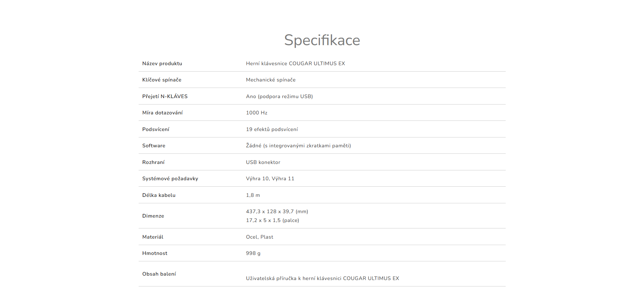The height and width of the screenshot is (297, 644).
Task: Click the Software row label
Action: coord(154,146)
